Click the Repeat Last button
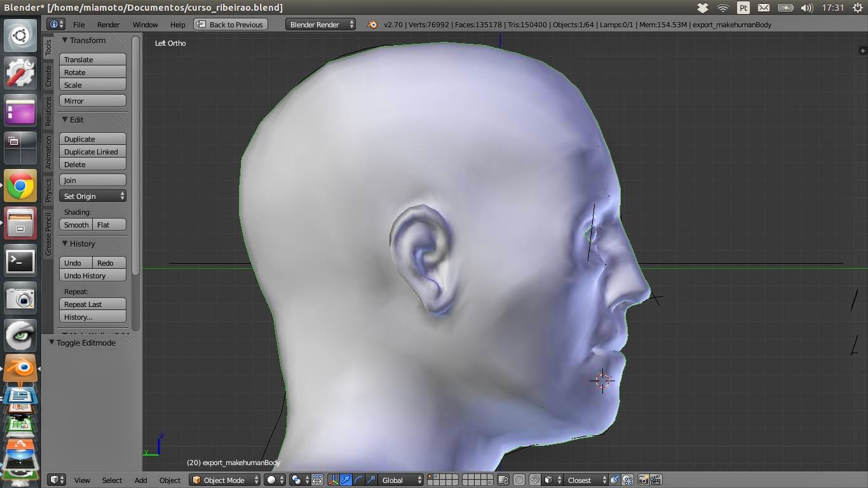The height and width of the screenshot is (488, 868). pyautogui.click(x=93, y=304)
